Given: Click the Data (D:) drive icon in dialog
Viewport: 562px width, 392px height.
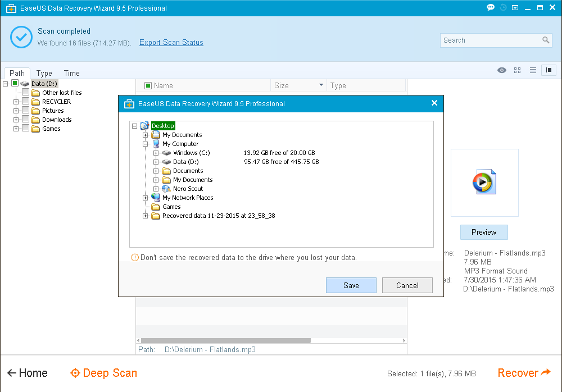Looking at the screenshot, I should (x=166, y=162).
